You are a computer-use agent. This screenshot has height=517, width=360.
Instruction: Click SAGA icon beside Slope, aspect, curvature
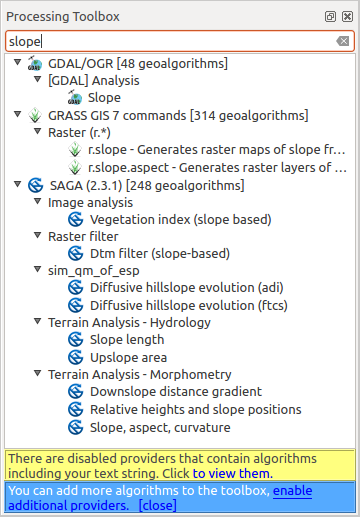[75, 427]
